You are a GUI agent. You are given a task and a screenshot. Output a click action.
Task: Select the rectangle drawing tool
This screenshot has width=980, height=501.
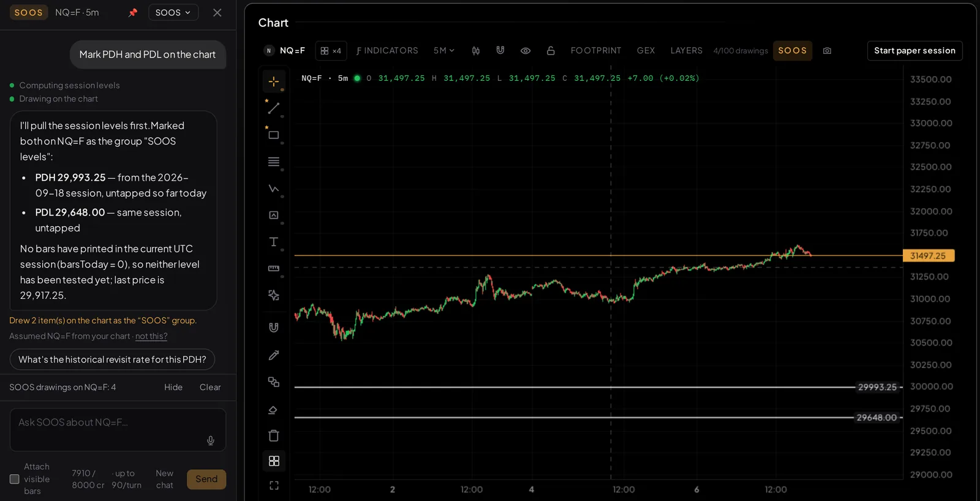tap(274, 135)
